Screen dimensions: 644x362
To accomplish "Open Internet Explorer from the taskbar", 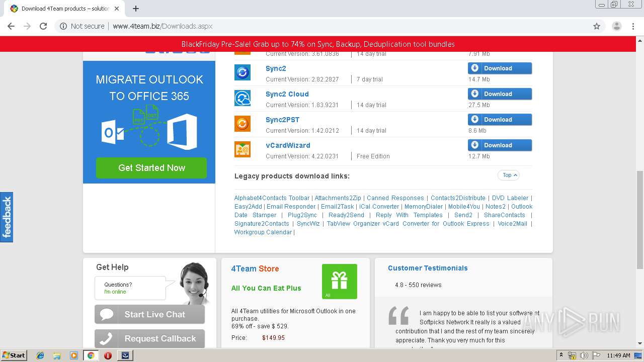I will pos(41,355).
